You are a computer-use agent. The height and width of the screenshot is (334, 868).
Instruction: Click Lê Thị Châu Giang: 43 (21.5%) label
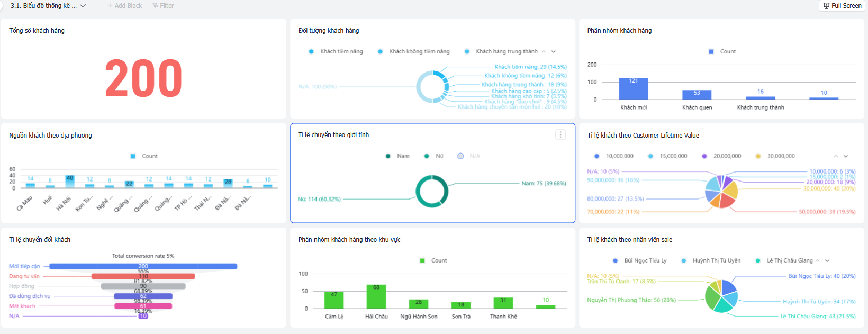coord(818,317)
